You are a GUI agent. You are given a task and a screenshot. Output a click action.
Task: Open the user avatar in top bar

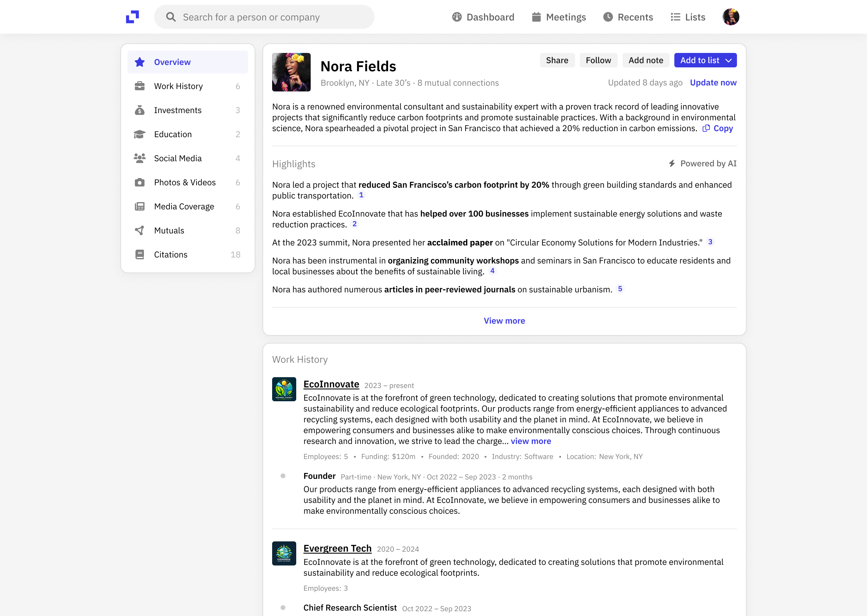[x=730, y=17]
